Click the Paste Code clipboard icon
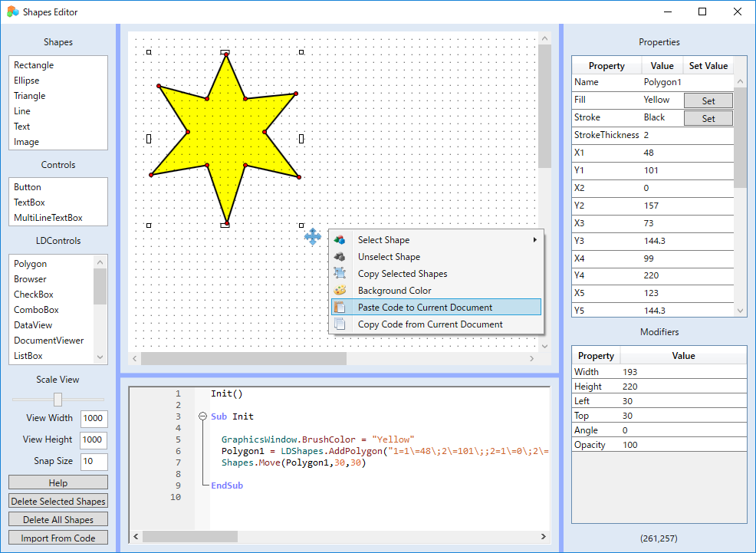This screenshot has height=553, width=756. click(x=340, y=308)
